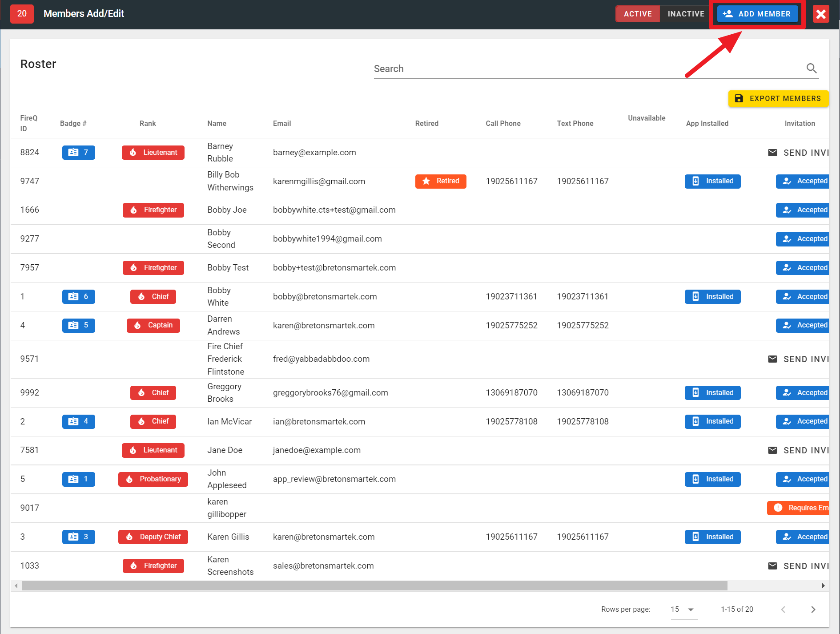Click the horizontal scrollbar right arrow
The width and height of the screenshot is (840, 634).
pos(823,586)
